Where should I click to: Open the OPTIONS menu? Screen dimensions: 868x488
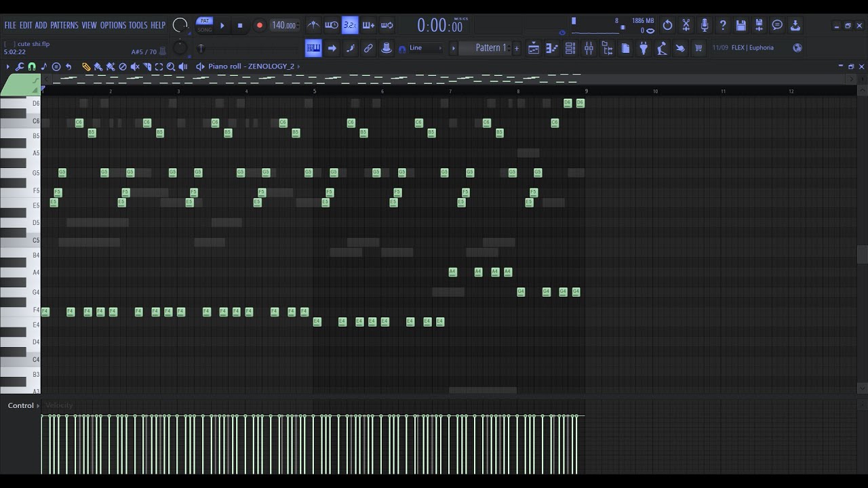point(113,25)
